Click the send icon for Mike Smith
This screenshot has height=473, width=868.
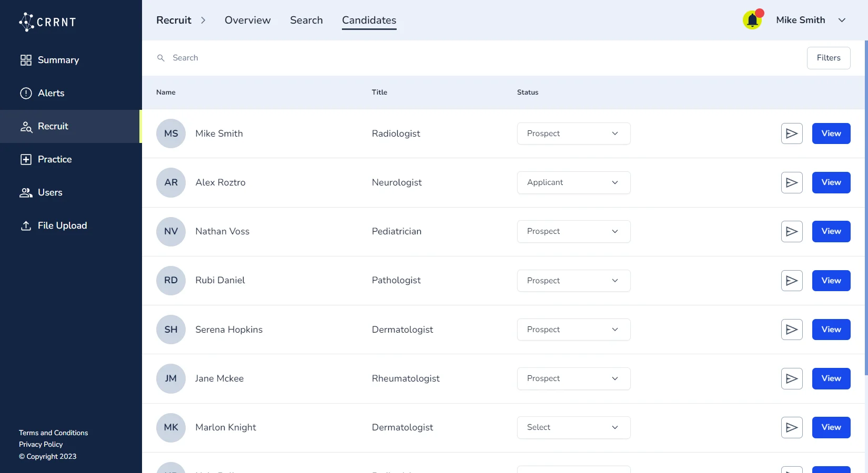coord(792,133)
